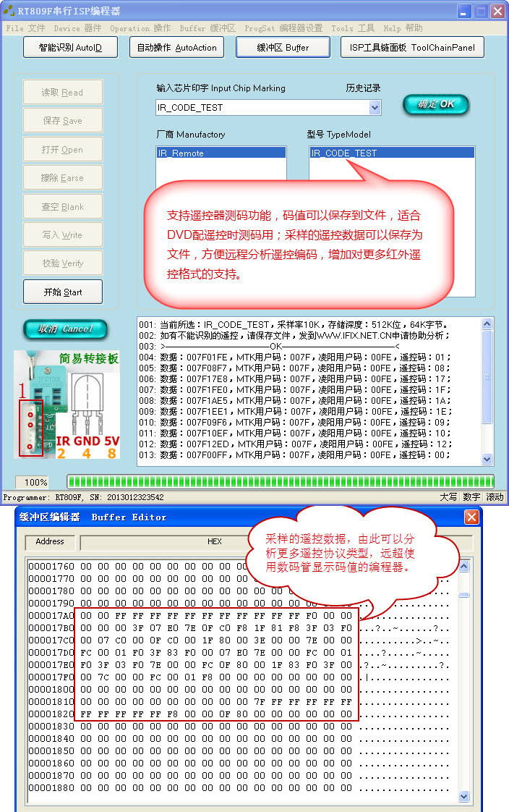Screen dimensions: 509x812
Task: Open the Device 器件 menu
Action: point(77,28)
